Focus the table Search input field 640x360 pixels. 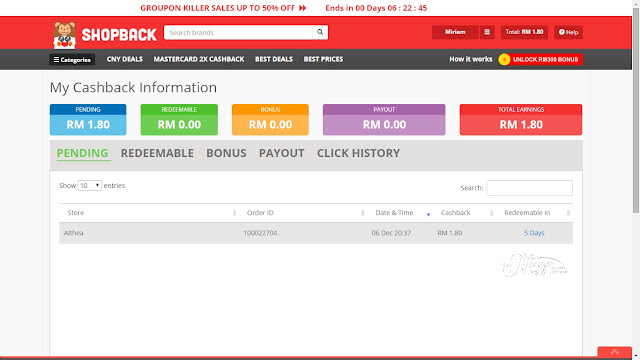click(529, 188)
